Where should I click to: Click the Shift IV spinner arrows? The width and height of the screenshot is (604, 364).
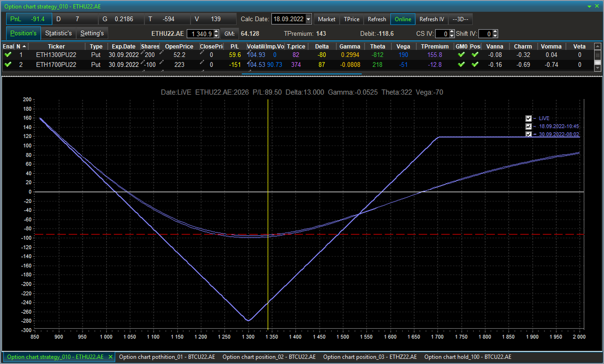click(495, 34)
